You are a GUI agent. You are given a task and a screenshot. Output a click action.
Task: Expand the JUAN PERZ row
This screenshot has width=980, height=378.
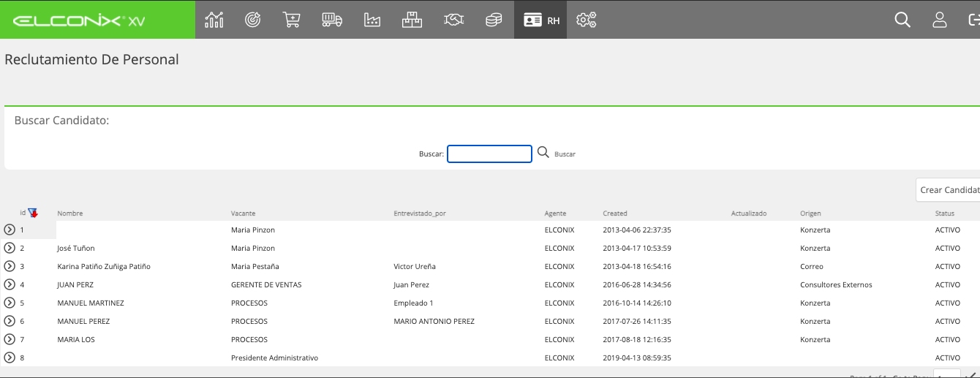(10, 284)
